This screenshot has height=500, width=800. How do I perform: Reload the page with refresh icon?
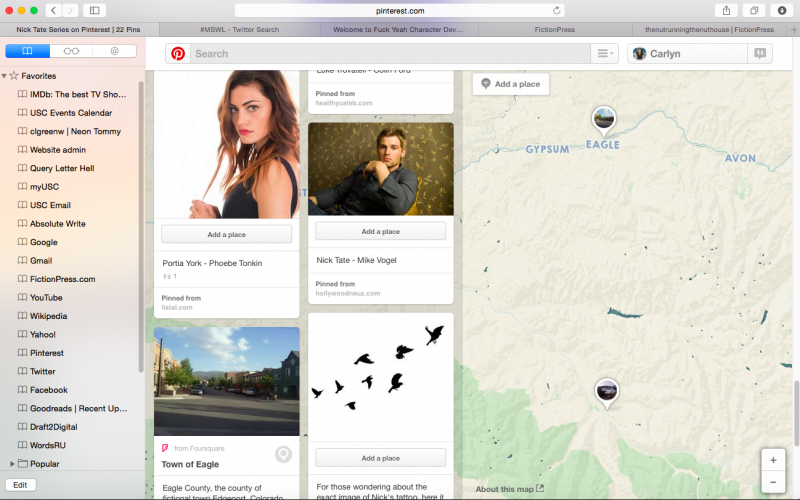(x=557, y=10)
